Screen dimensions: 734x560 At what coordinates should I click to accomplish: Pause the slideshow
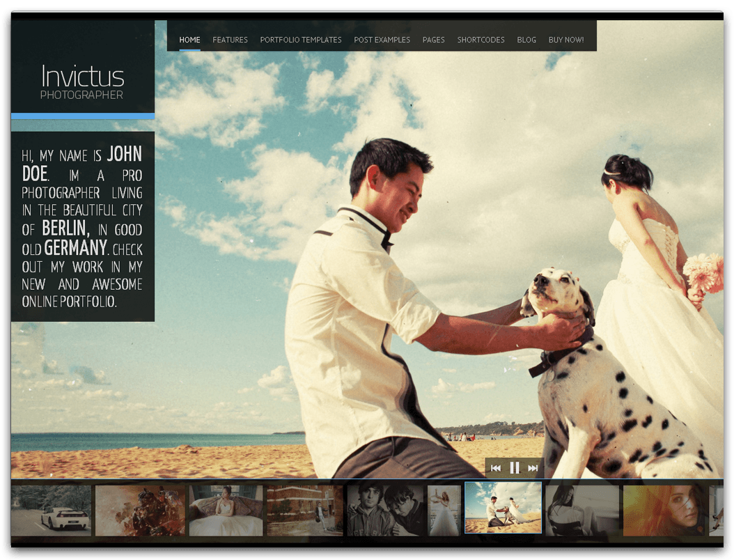515,468
